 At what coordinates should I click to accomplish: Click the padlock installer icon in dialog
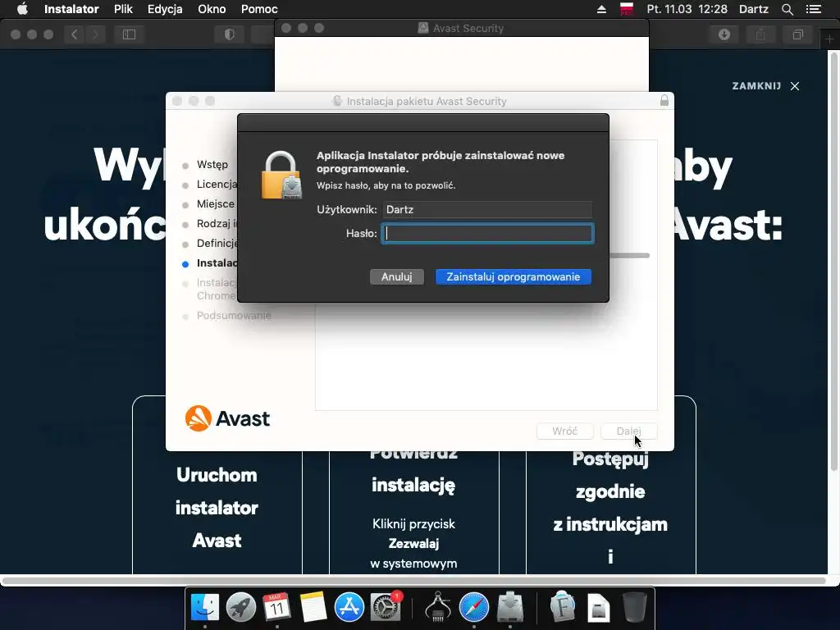pos(281,176)
